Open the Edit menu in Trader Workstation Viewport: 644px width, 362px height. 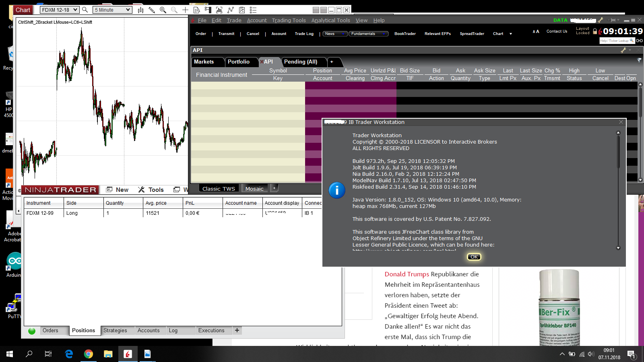point(217,21)
